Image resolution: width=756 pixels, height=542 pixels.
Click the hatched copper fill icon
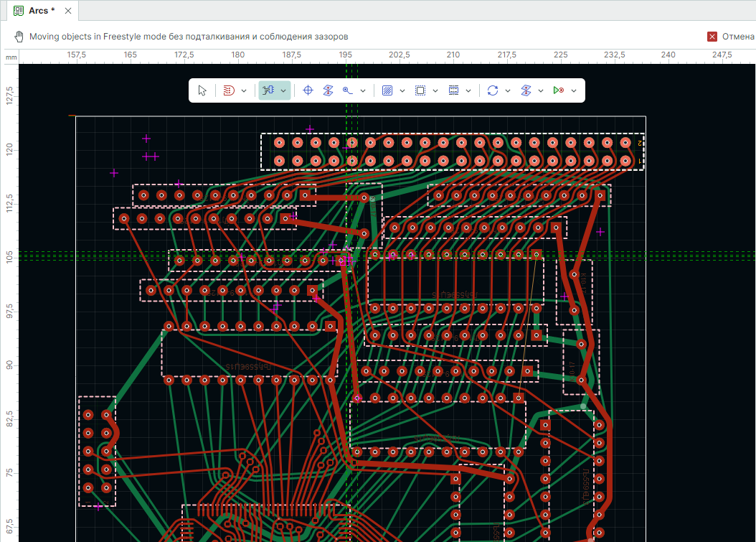coord(387,90)
